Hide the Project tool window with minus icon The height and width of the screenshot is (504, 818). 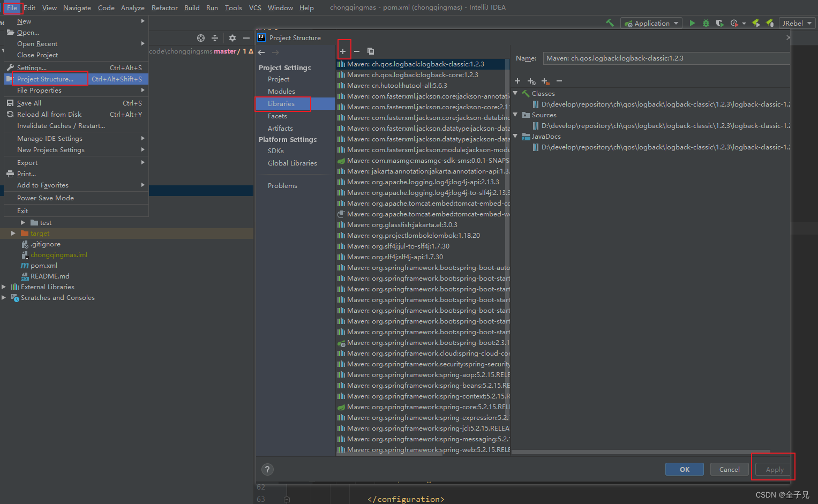pos(246,38)
